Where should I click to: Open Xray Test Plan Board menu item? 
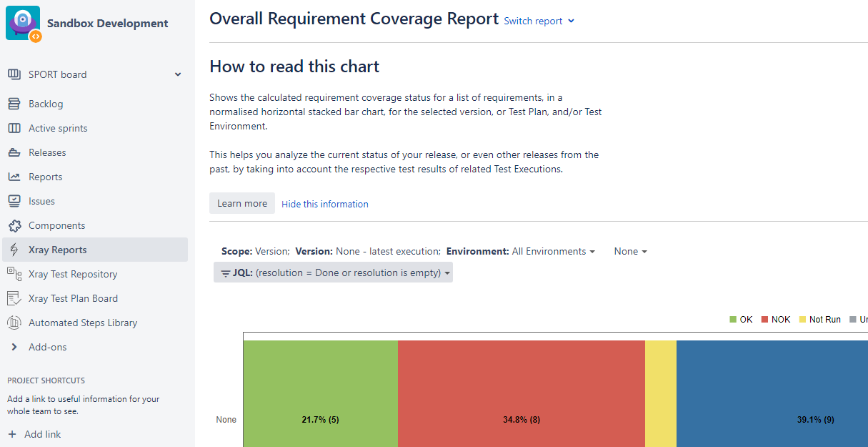73,298
